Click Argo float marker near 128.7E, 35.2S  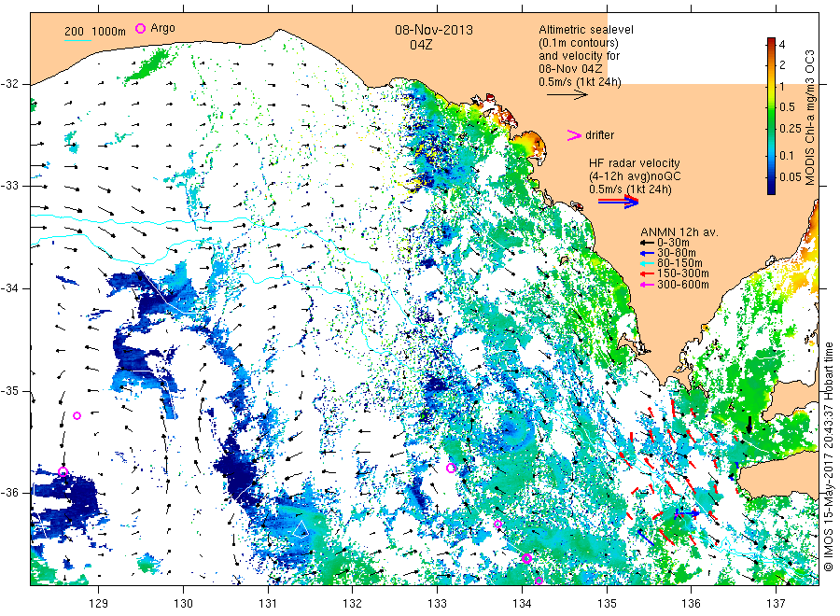[77, 415]
